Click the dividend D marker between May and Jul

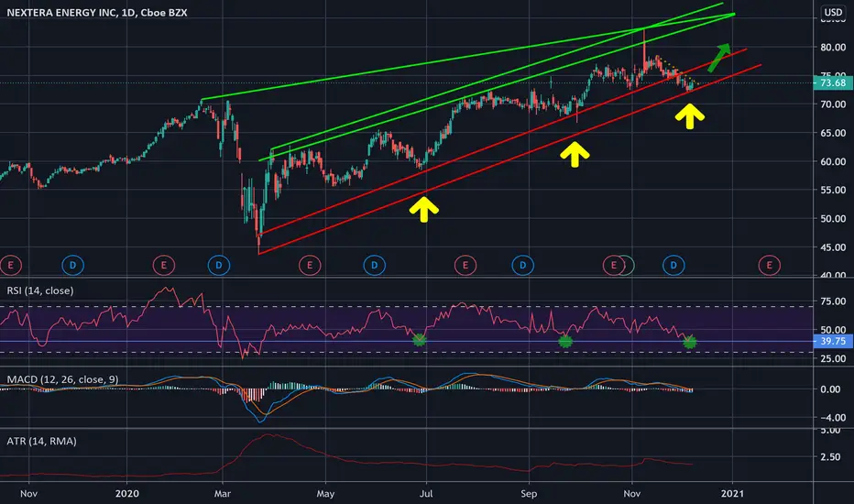[x=374, y=266]
